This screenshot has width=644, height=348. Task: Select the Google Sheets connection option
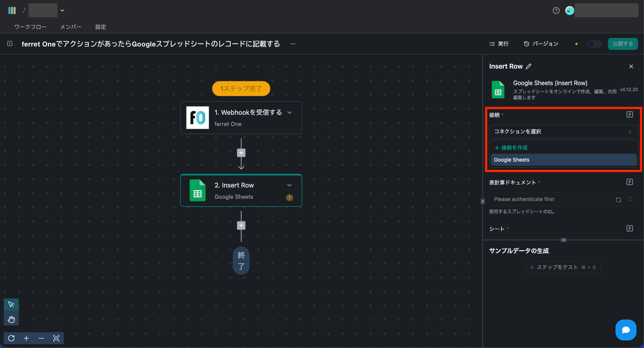pos(563,160)
